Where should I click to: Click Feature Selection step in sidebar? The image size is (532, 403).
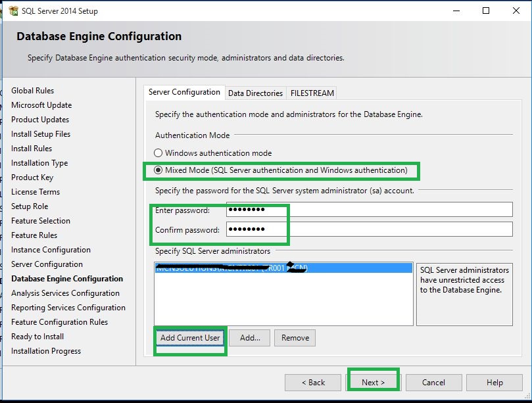point(41,221)
